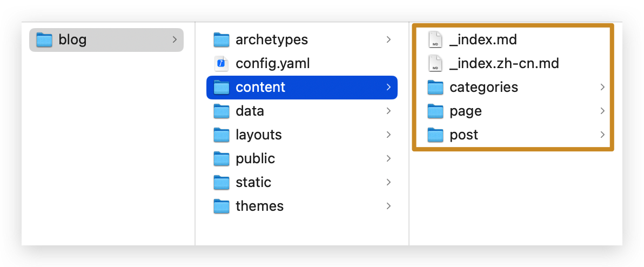This screenshot has height=267, width=644.
Task: Select the config.yaml file name
Action: pyautogui.click(x=272, y=63)
